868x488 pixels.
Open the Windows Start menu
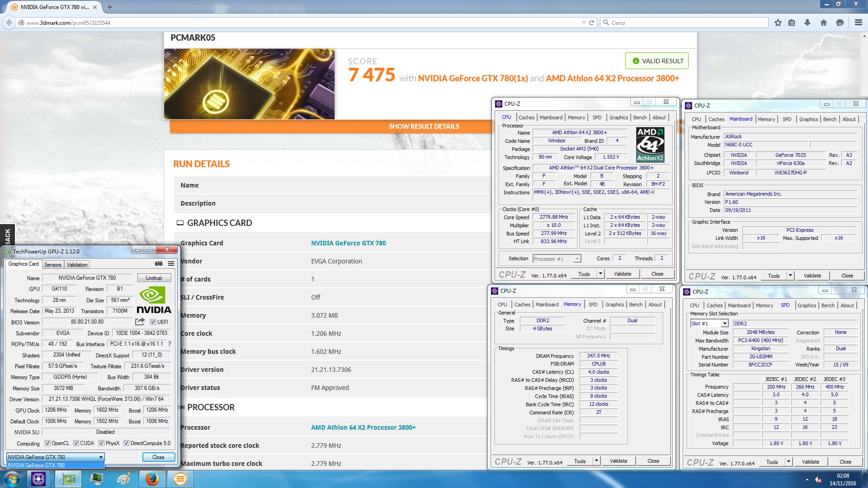[x=12, y=479]
